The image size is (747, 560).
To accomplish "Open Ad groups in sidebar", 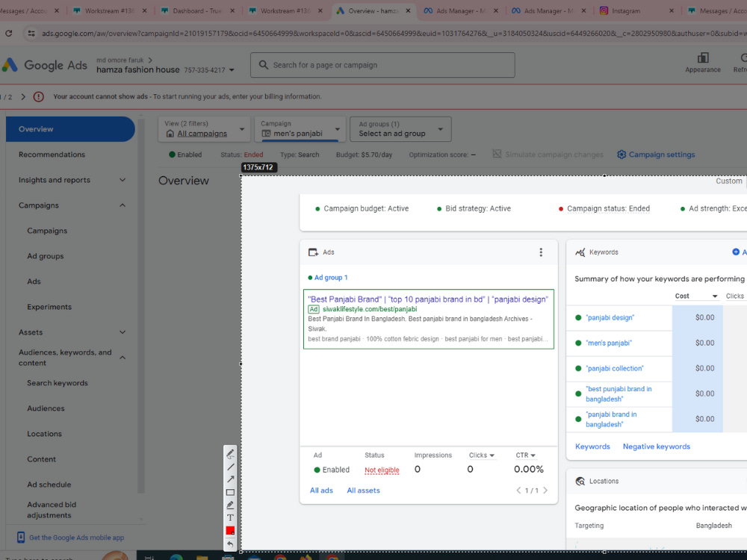I will click(x=46, y=256).
